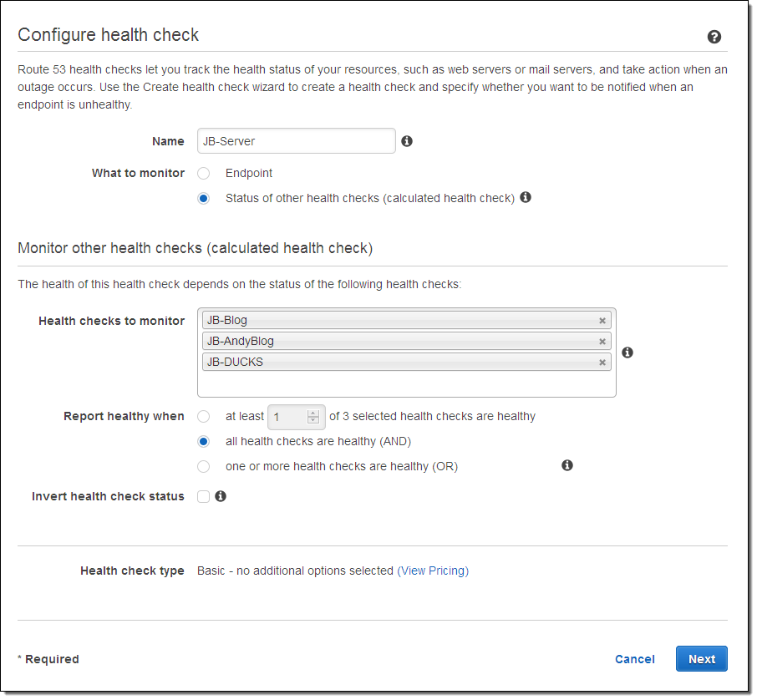The height and width of the screenshot is (700, 757).
Task: Click info icon beside Report healthy options
Action: [567, 465]
